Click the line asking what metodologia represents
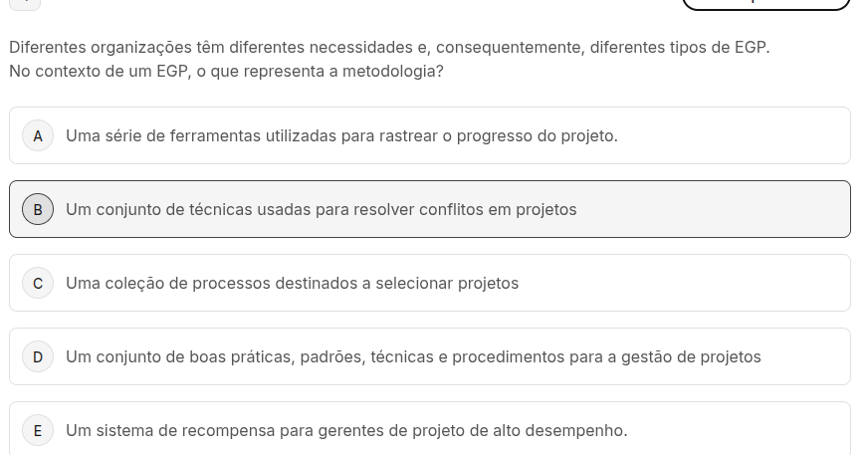The height and width of the screenshot is (455, 868). tap(226, 72)
